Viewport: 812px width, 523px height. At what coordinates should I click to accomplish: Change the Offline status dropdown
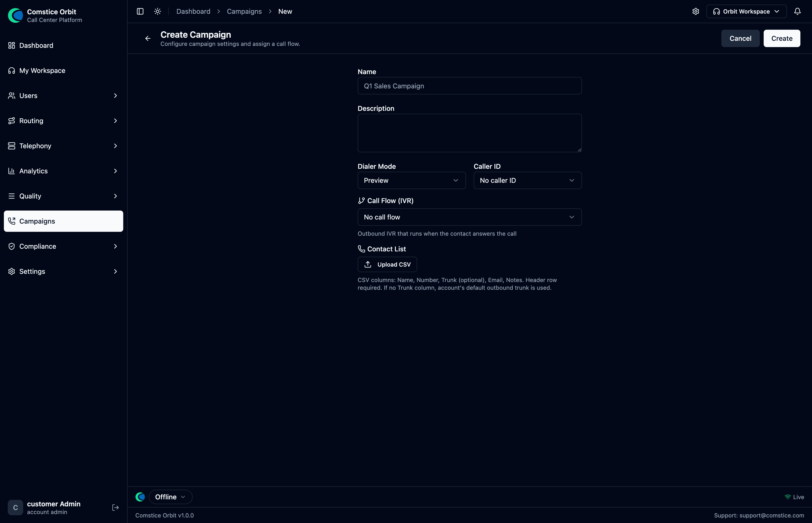pyautogui.click(x=171, y=497)
